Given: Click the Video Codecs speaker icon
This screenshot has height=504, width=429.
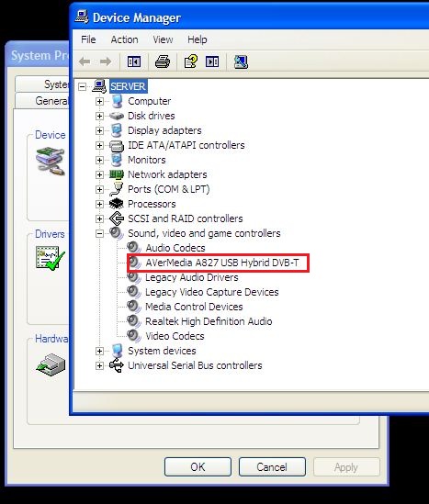Looking at the screenshot, I should 134,336.
